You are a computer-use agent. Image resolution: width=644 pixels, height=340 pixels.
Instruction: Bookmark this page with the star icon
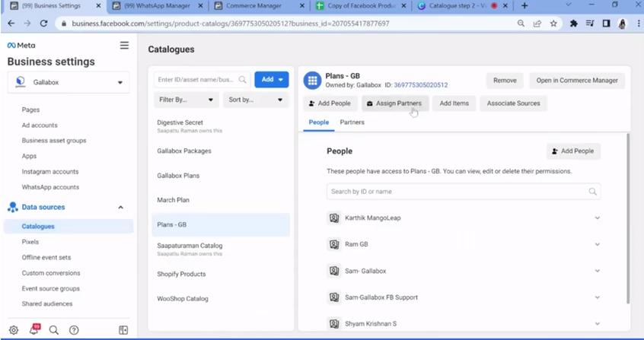pos(553,24)
